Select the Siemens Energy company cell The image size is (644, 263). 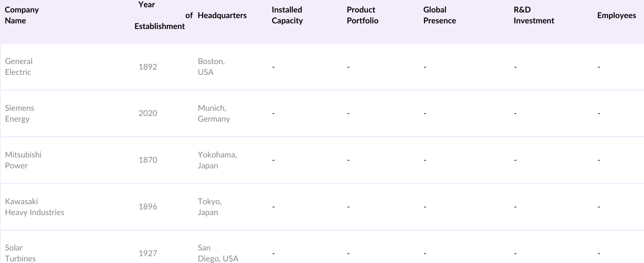click(19, 114)
